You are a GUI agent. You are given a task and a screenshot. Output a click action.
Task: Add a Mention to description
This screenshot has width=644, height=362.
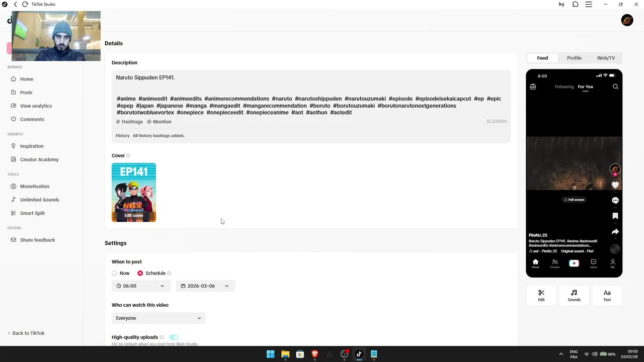(x=159, y=122)
